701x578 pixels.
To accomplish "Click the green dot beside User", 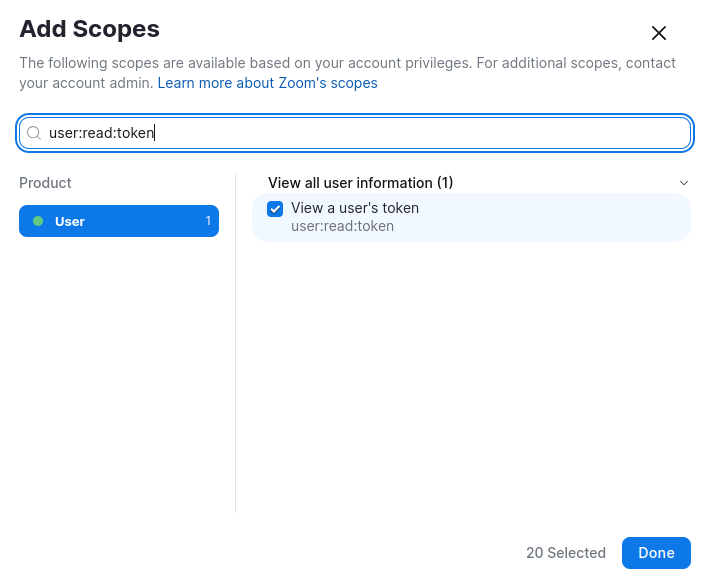I will tap(38, 221).
